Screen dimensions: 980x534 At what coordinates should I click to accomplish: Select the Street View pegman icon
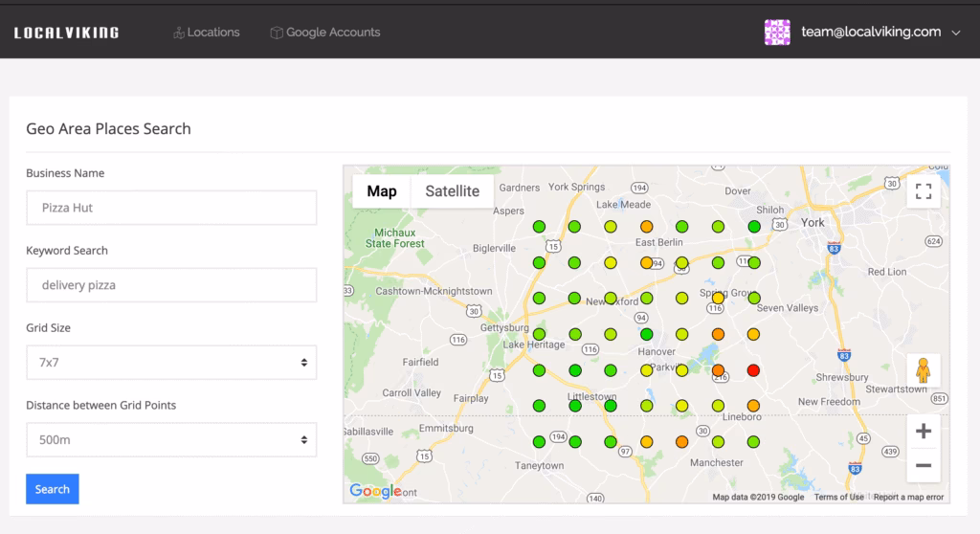(x=924, y=370)
